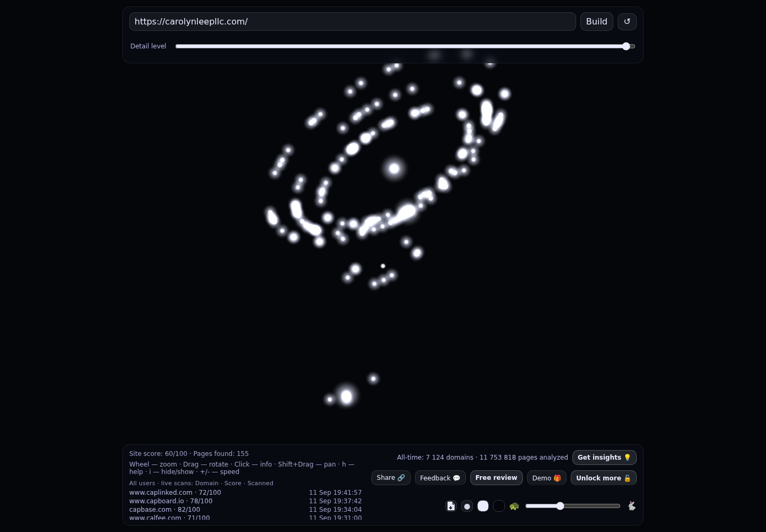Click the 11 Sep 19:34:04 timestamp
The image size is (766, 532).
[x=335, y=510]
